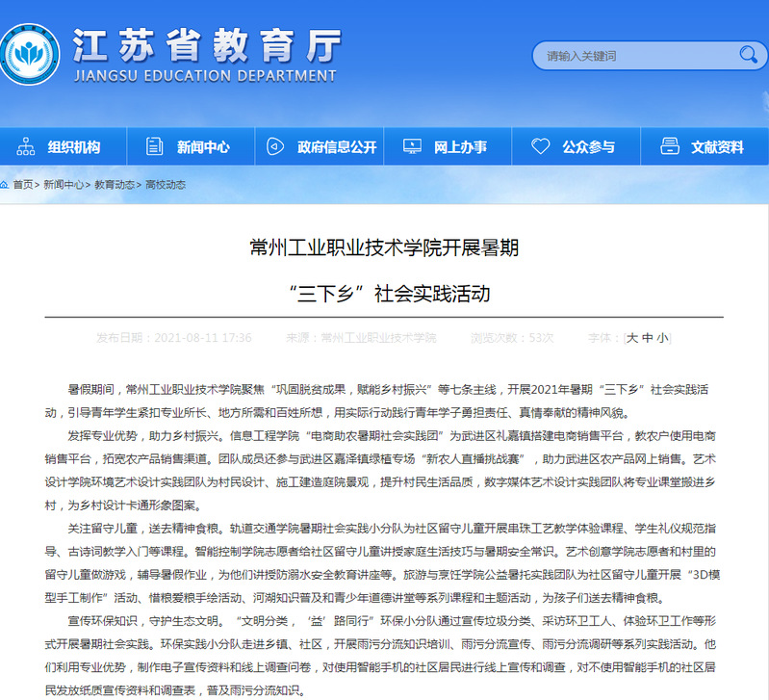Set font size to 小 (small)
This screenshot has width=769, height=700.
(x=662, y=338)
